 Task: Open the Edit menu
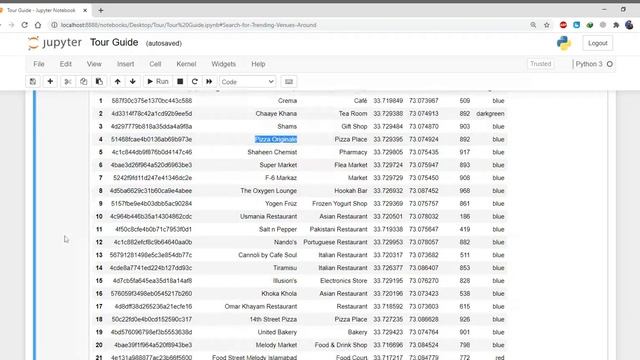tap(65, 64)
